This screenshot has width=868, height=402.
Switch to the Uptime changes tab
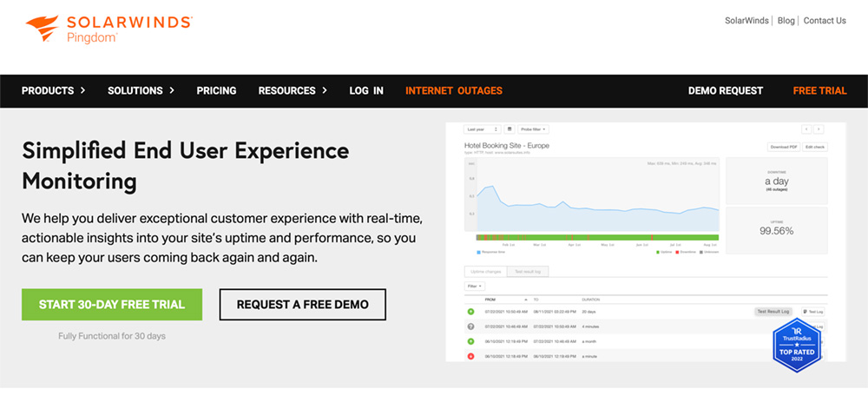[485, 271]
